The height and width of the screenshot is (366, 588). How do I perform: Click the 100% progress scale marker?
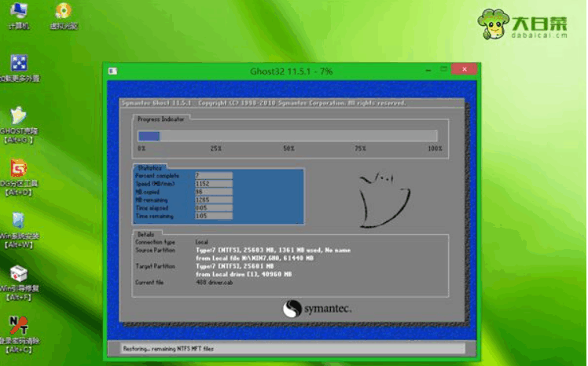(x=435, y=148)
